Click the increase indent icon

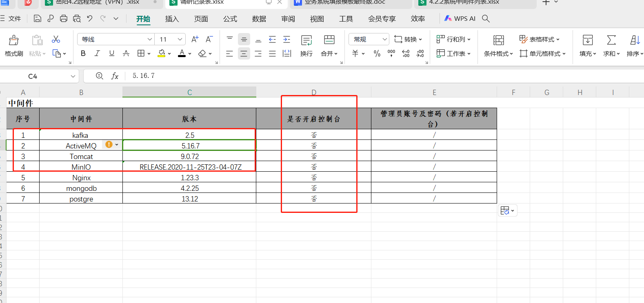287,39
